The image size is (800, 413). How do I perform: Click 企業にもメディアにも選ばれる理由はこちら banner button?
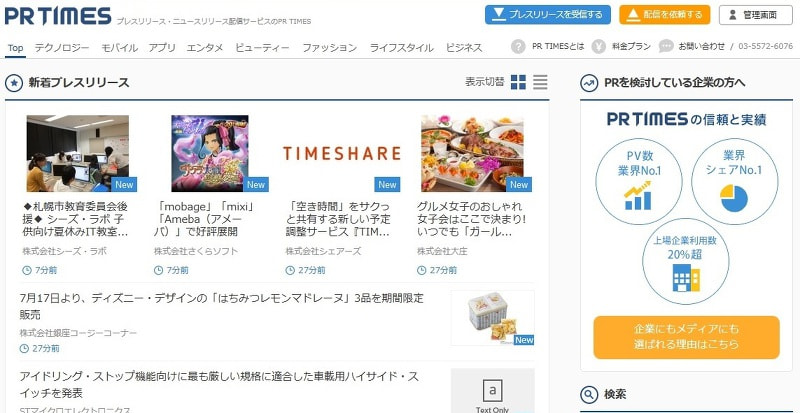pyautogui.click(x=686, y=337)
